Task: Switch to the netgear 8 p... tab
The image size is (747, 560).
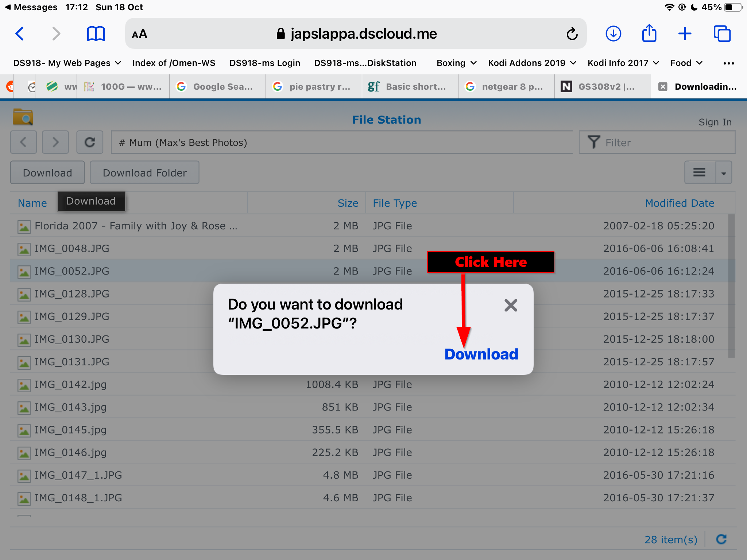Action: (x=506, y=86)
